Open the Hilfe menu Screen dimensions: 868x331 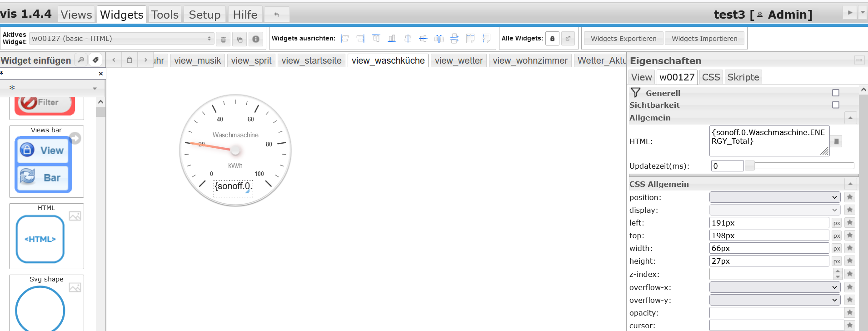245,15
